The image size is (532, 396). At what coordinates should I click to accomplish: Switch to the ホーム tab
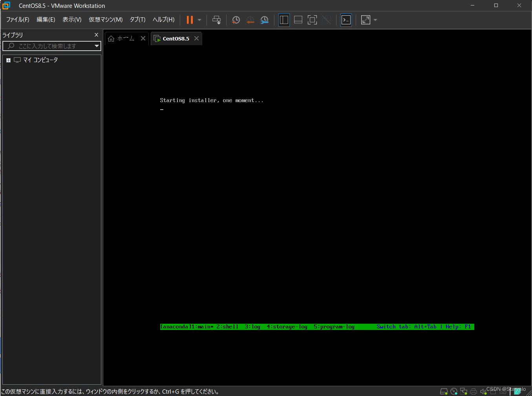click(x=126, y=38)
